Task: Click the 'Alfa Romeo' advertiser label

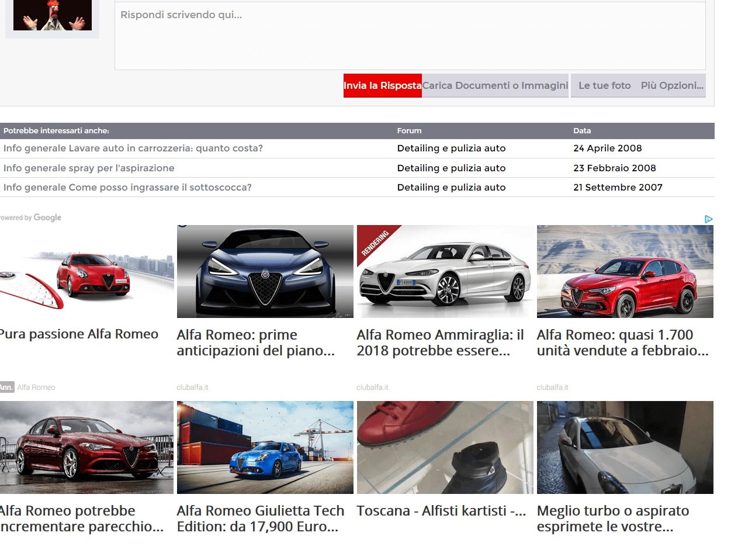Action: pos(36,388)
